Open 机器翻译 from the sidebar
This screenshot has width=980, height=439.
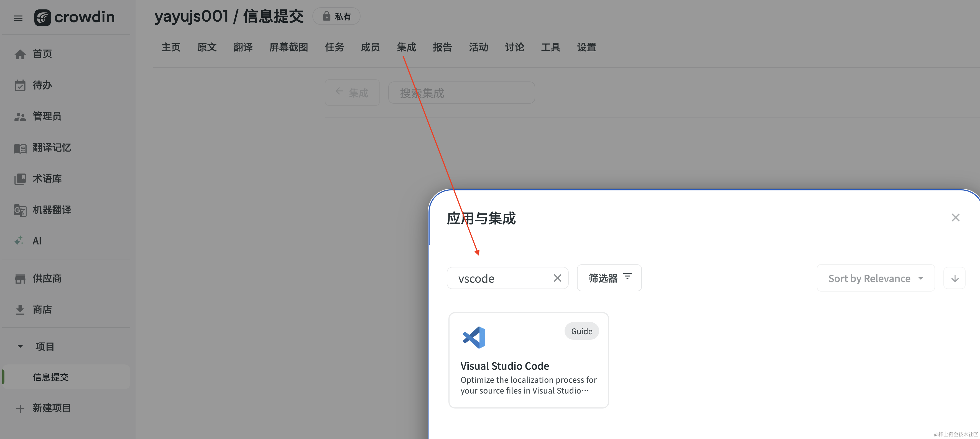[x=52, y=210]
